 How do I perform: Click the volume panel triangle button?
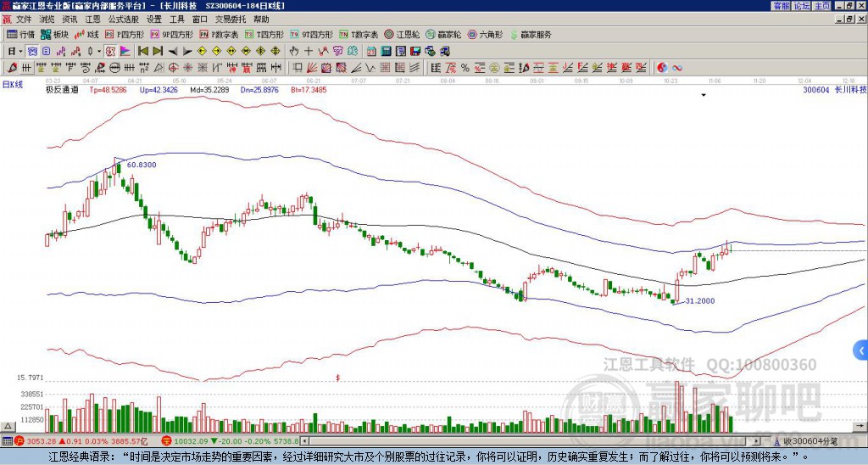click(8, 426)
